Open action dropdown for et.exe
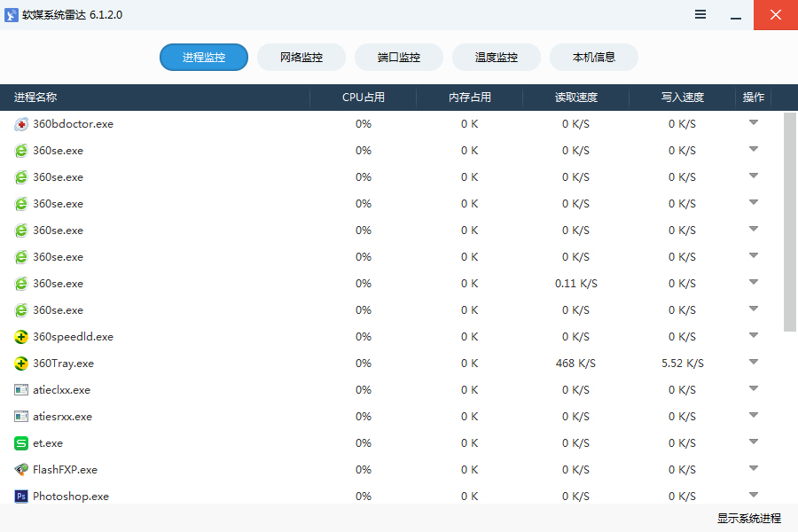Viewport: 798px width, 532px height. tap(754, 442)
